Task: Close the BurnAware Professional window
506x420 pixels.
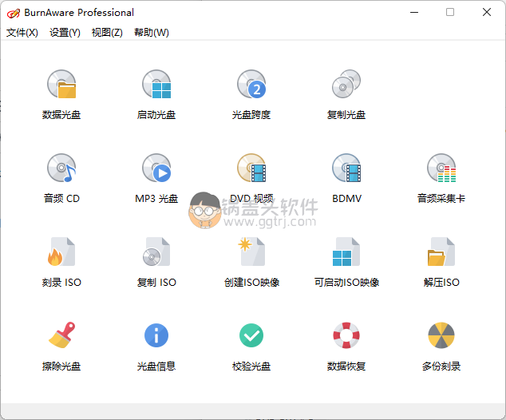Action: 487,12
